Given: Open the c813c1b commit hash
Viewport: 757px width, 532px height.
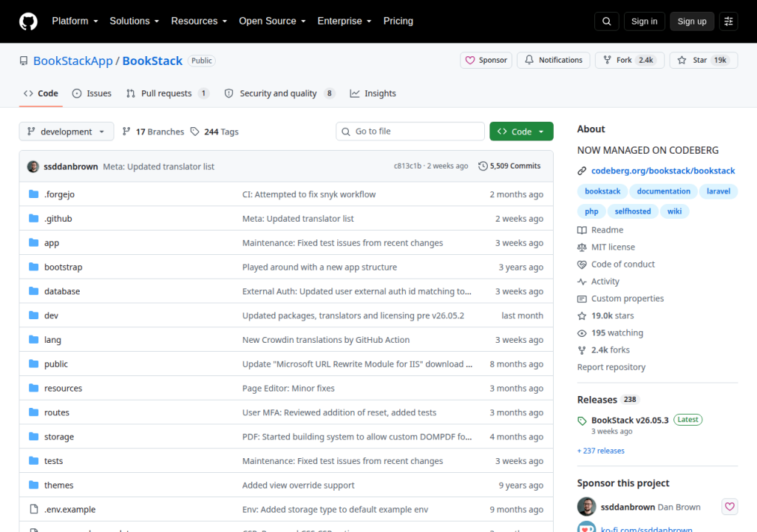Looking at the screenshot, I should 407,166.
